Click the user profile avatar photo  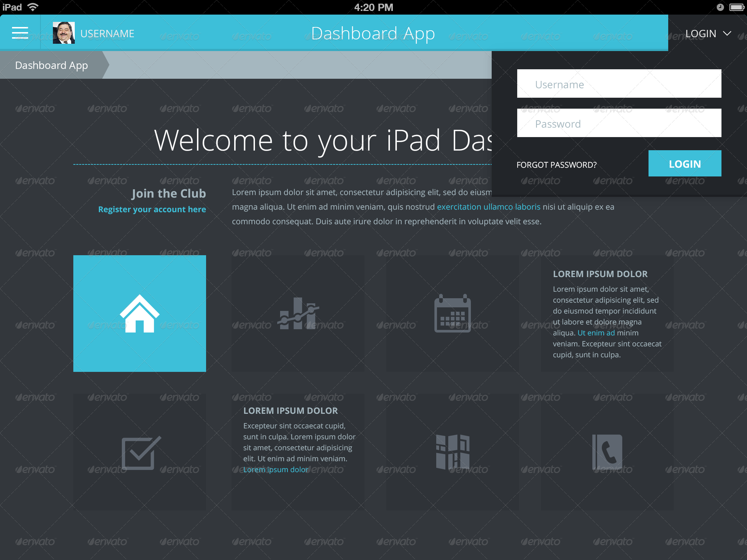(x=64, y=32)
